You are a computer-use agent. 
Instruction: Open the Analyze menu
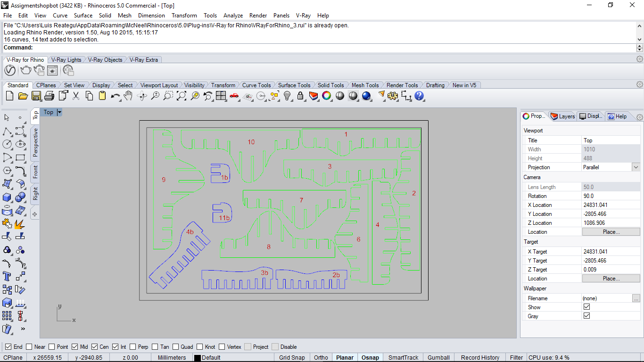[233, 16]
